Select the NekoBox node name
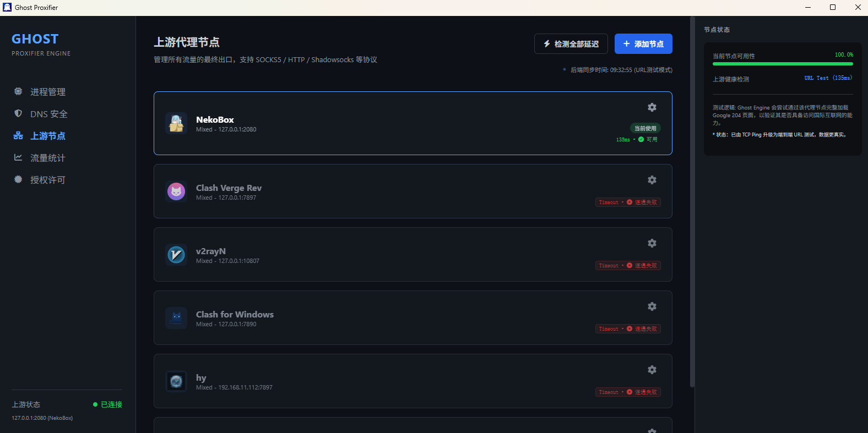Screen dimensions: 868x433 click(x=215, y=119)
